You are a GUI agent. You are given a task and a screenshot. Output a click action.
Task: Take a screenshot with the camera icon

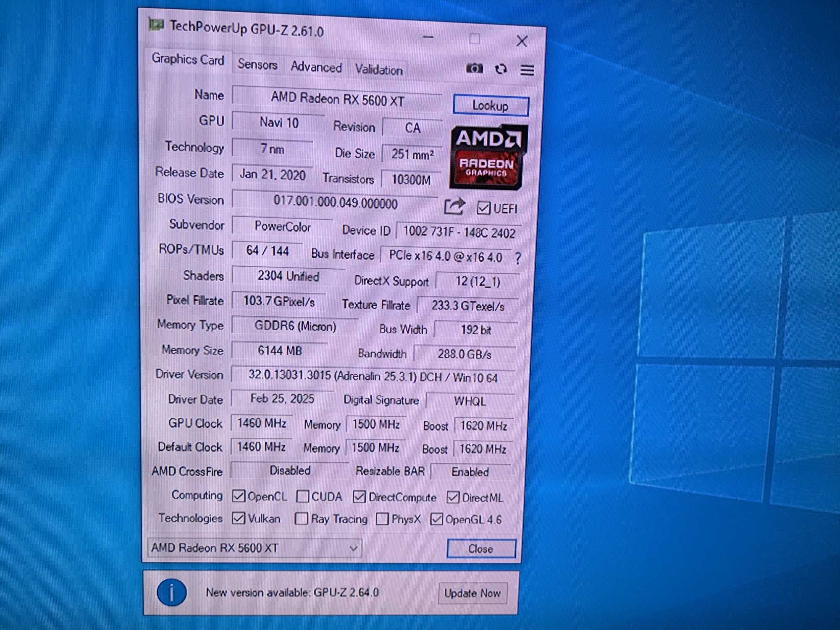point(474,68)
